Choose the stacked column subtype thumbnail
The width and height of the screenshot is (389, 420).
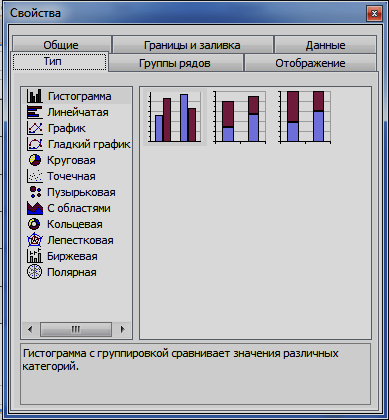coord(240,117)
